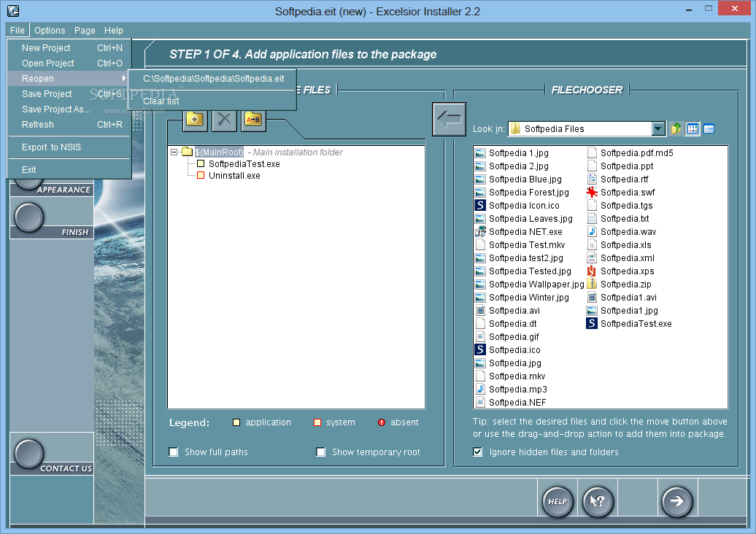Select Softpedia.zip archive file
This screenshot has height=534, width=756.
point(619,285)
